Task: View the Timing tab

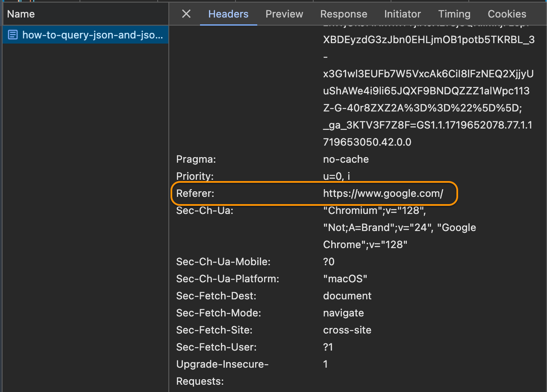Action: [x=454, y=14]
